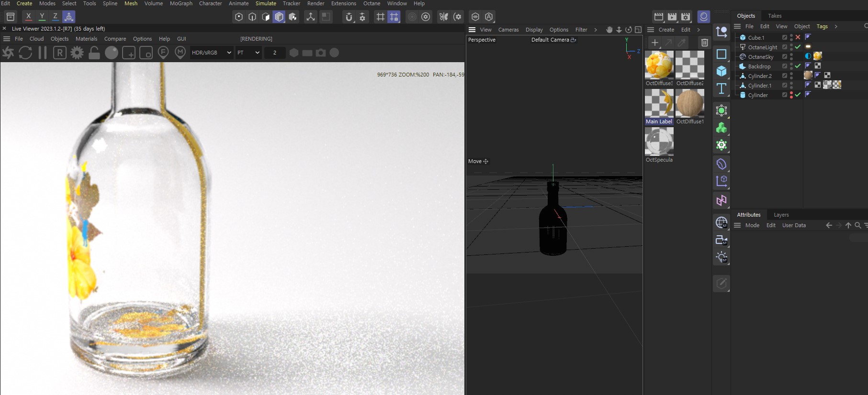Open Octane settings gear in Live Viewer
Image resolution: width=868 pixels, height=395 pixels.
[77, 53]
